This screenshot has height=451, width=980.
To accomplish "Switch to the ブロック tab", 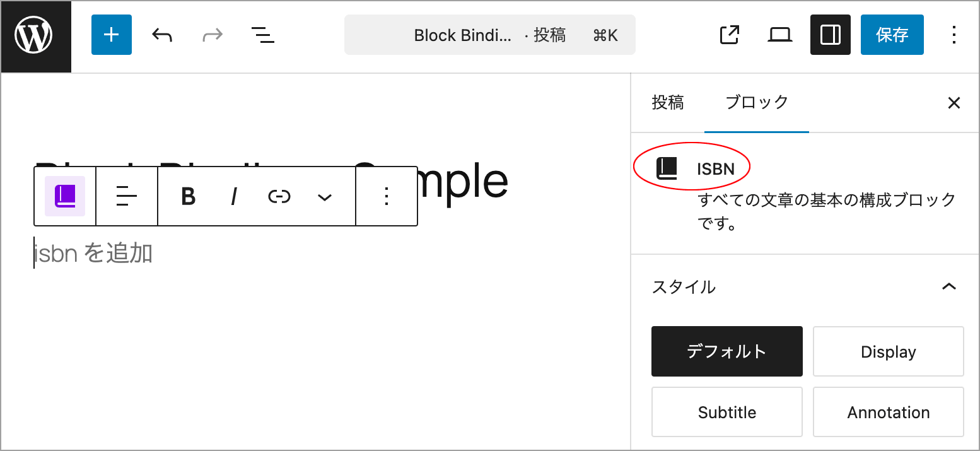I will [757, 102].
